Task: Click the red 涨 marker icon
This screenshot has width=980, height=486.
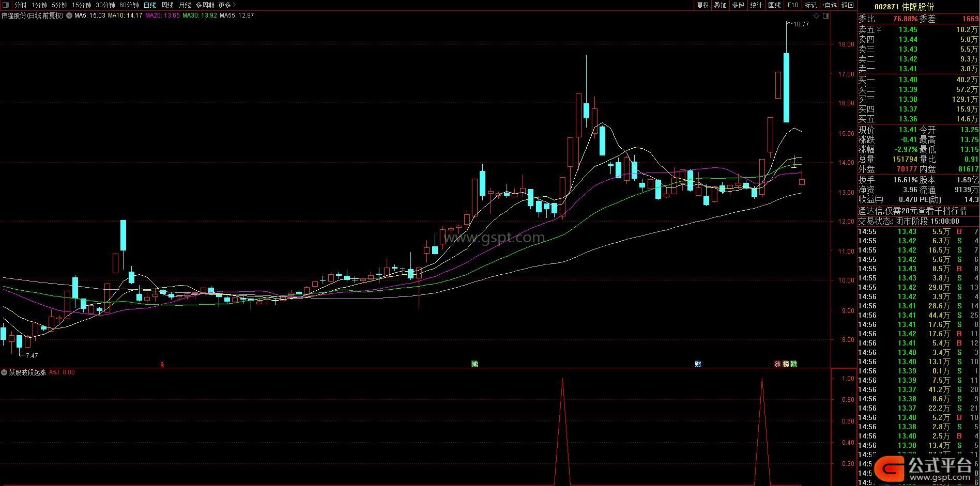Action: click(x=777, y=364)
